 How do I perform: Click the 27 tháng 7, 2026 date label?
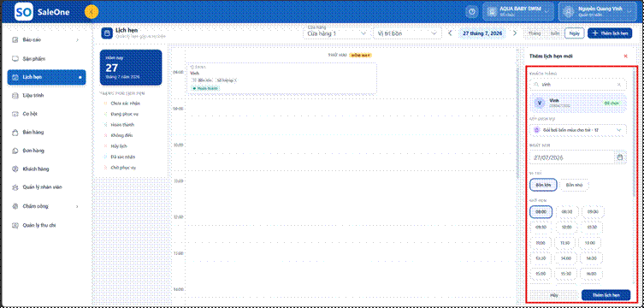pos(482,33)
